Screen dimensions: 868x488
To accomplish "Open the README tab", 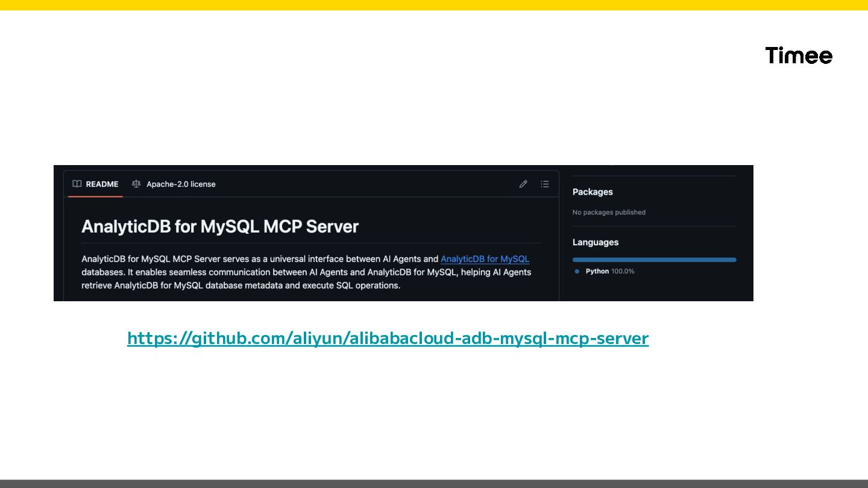I will coord(95,184).
